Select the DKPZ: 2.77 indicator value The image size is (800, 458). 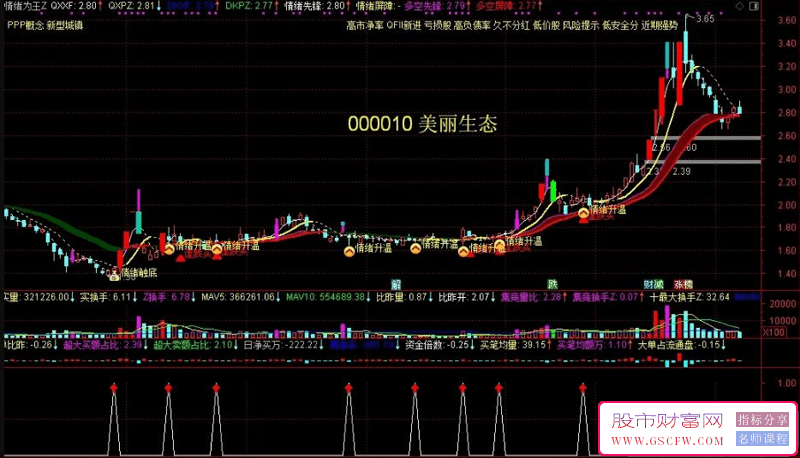click(x=250, y=6)
